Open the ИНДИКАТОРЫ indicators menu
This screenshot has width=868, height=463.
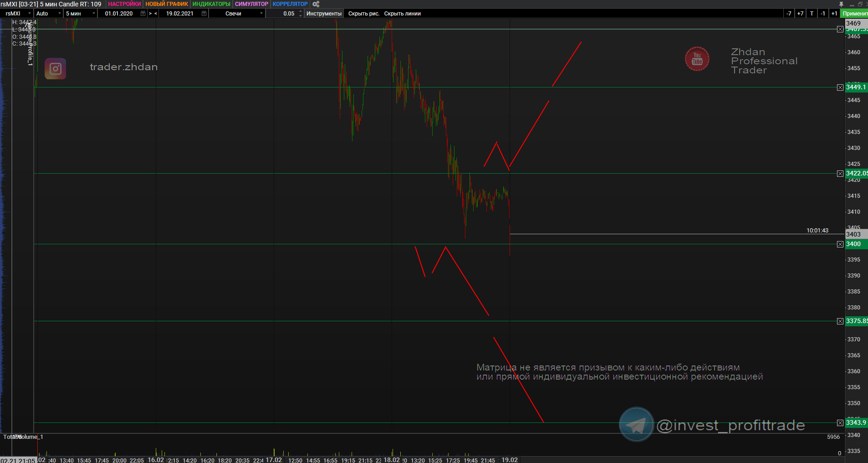coord(211,4)
